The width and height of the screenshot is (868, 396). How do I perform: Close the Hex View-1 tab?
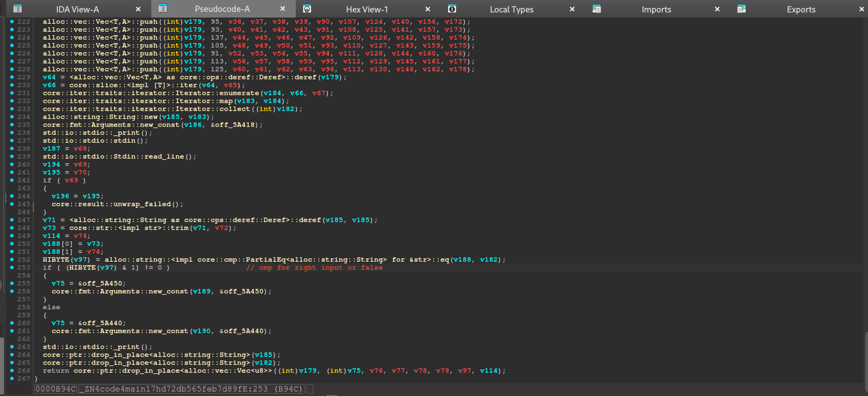click(x=428, y=9)
